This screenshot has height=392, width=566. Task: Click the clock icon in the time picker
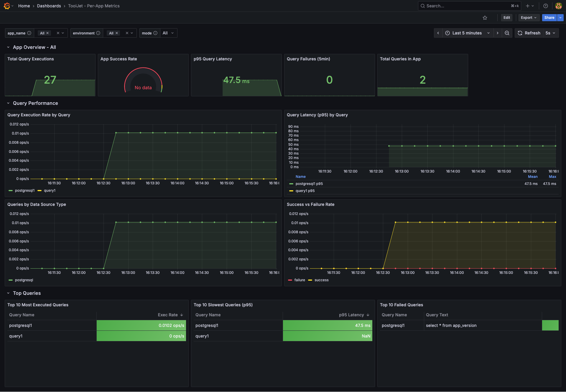pyautogui.click(x=447, y=33)
